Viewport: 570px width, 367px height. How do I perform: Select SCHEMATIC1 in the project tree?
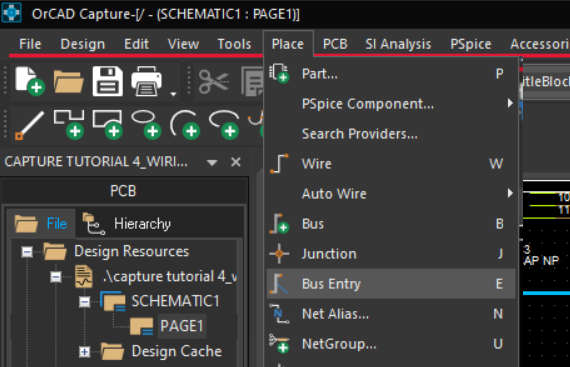(175, 301)
